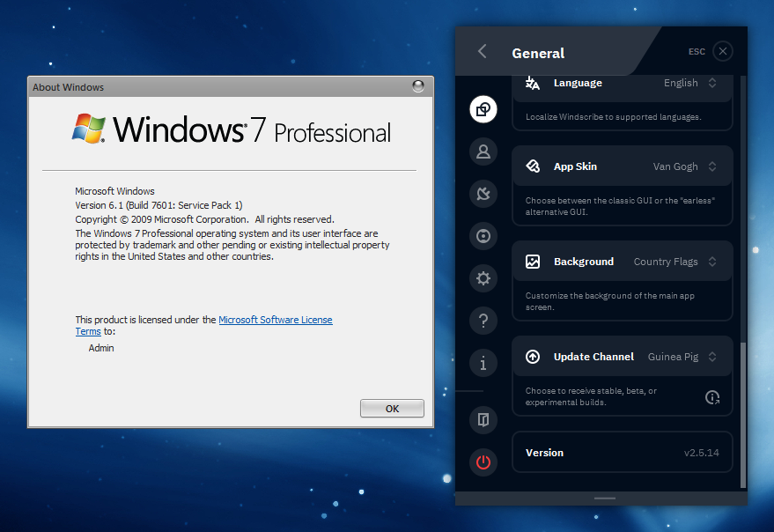This screenshot has width=774, height=532.
Task: Open the Background dropdown set to Country Flags
Action: coord(675,262)
